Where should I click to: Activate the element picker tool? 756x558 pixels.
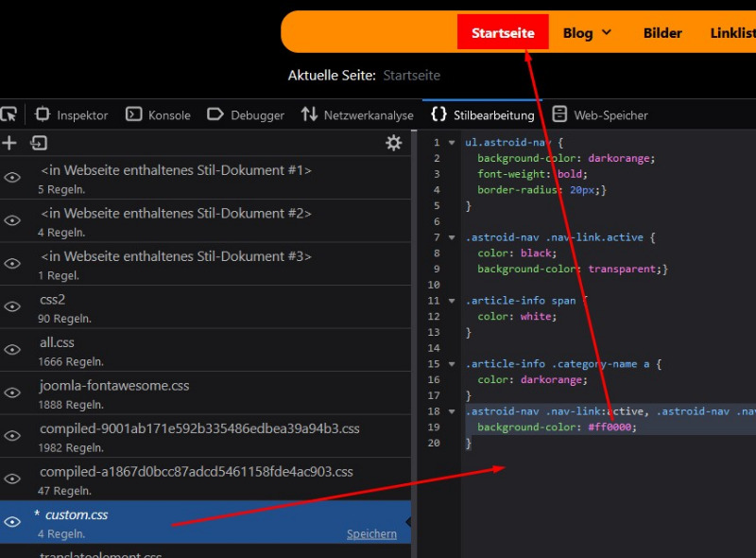[x=9, y=114]
